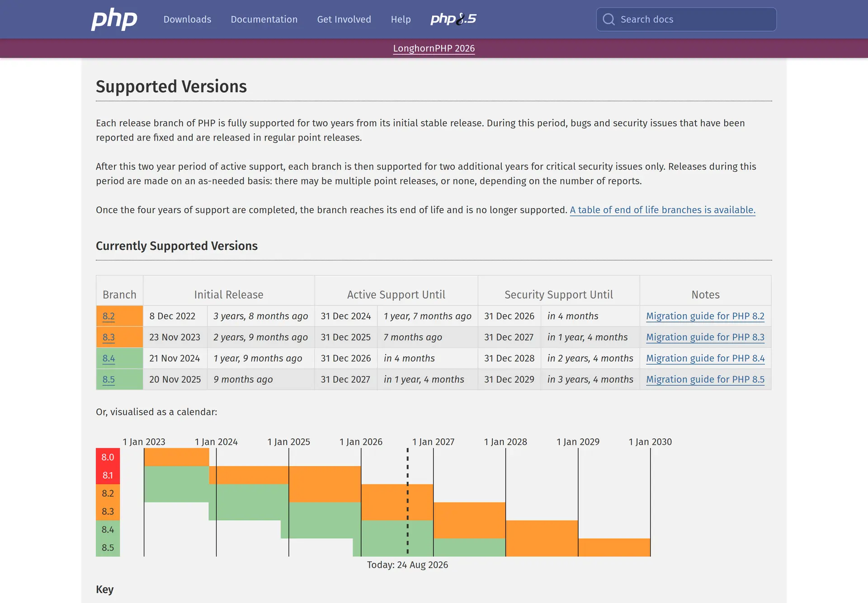Focus the Search docs field
The height and width of the screenshot is (603, 868).
686,19
